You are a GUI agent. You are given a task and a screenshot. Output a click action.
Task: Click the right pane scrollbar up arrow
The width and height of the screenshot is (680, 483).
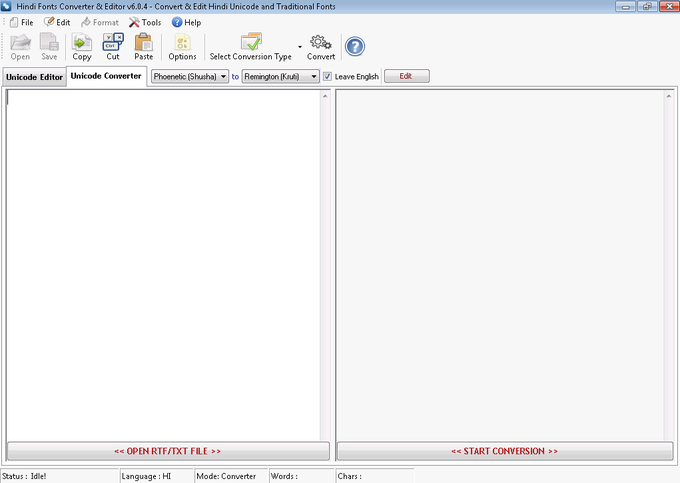669,96
